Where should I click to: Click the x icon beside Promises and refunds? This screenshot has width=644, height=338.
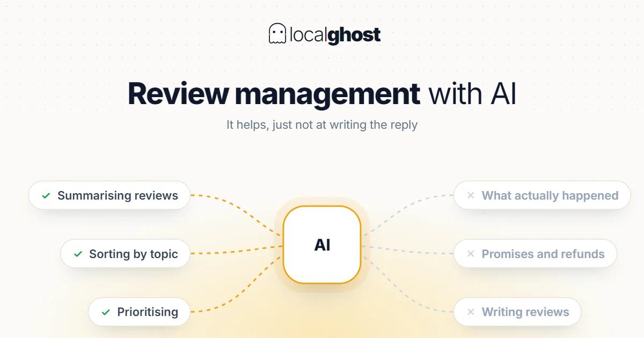point(471,254)
